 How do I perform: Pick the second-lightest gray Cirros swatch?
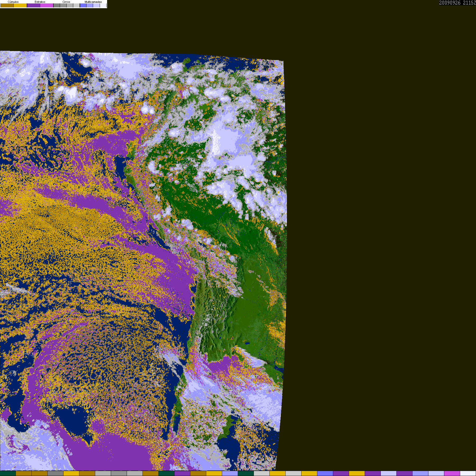pos(70,5)
